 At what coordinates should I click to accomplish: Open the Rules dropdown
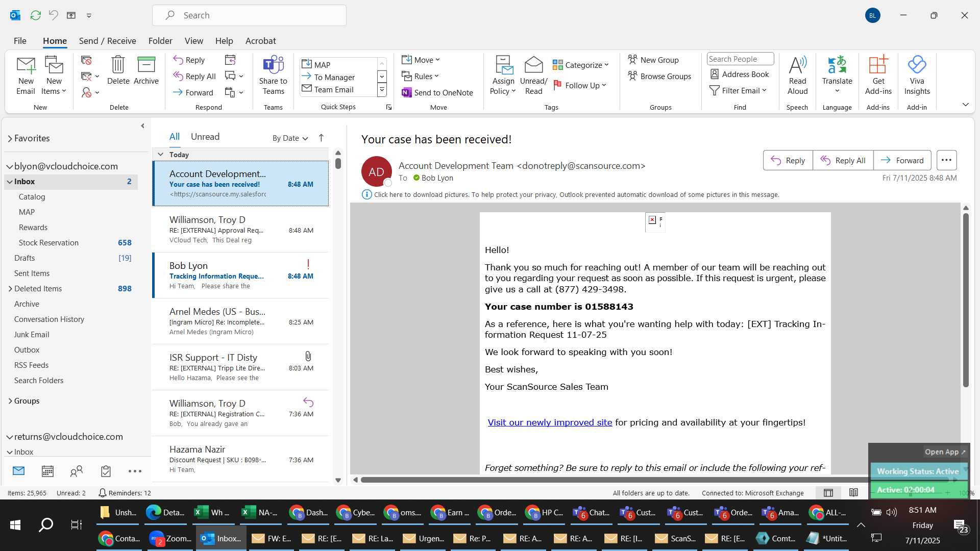coord(420,77)
